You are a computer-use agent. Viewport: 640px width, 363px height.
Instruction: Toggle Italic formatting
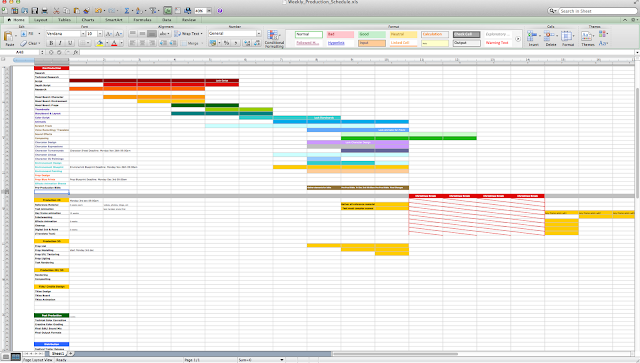pos(60,43)
